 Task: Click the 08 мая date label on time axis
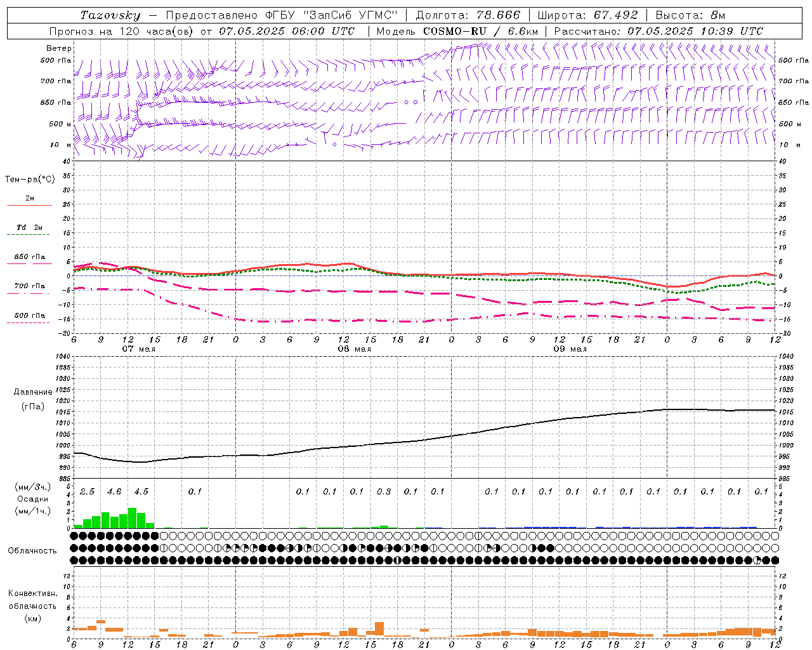355,349
